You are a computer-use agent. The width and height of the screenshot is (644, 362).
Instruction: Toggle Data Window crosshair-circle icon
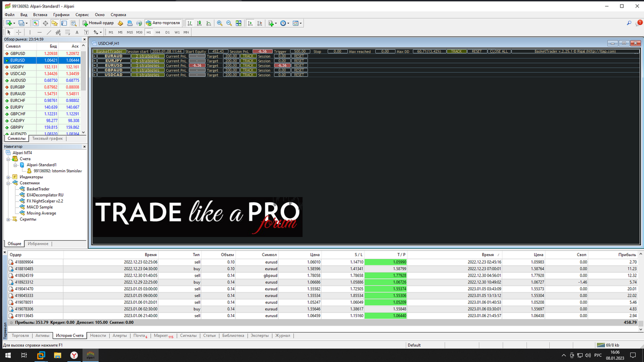[45, 23]
